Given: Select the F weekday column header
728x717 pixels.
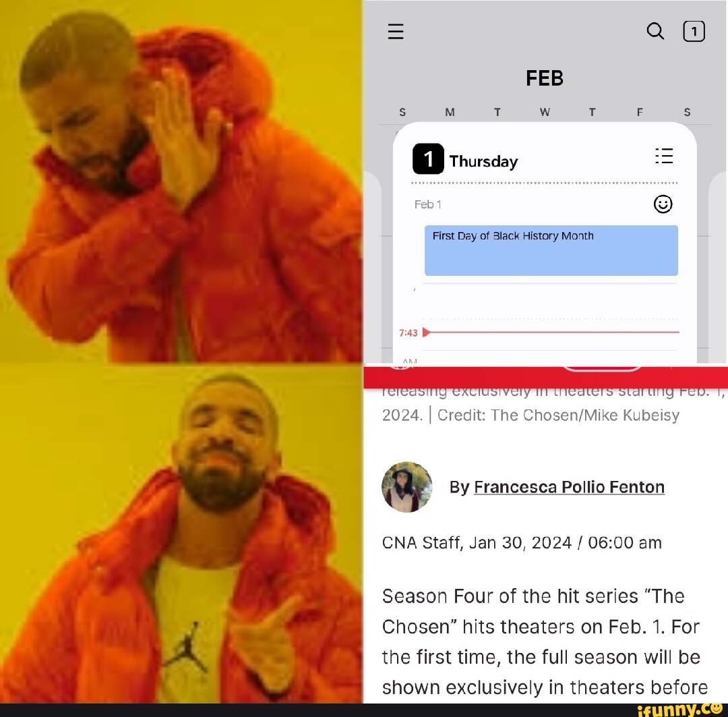Looking at the screenshot, I should pyautogui.click(x=640, y=112).
